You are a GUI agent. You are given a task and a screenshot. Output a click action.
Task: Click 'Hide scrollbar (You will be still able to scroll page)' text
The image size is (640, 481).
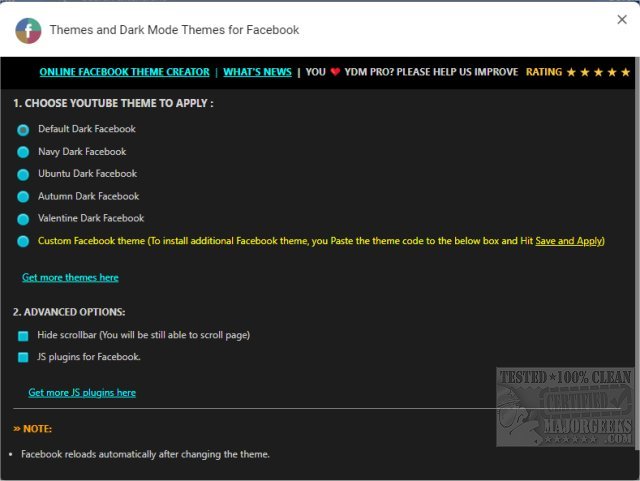(x=144, y=335)
